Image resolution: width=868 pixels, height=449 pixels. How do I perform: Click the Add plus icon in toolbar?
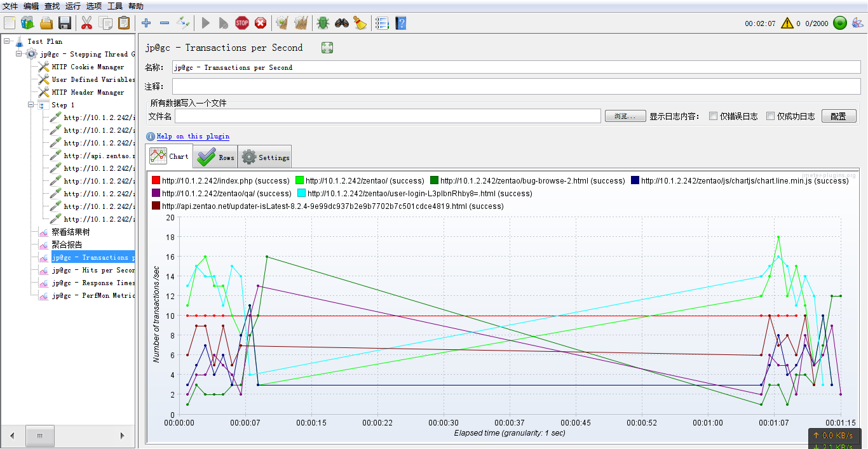click(146, 23)
